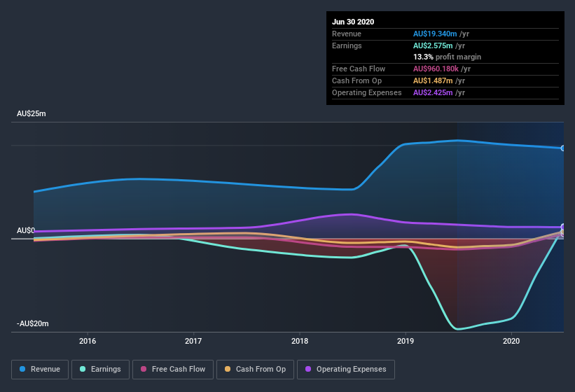This screenshot has height=392, width=575.
Task: Select the Revenue endpoint marker on chart
Action: pos(563,148)
